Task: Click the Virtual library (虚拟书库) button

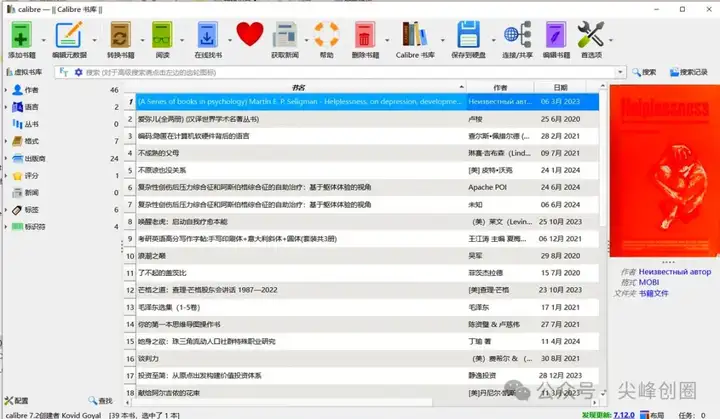Action: point(24,72)
